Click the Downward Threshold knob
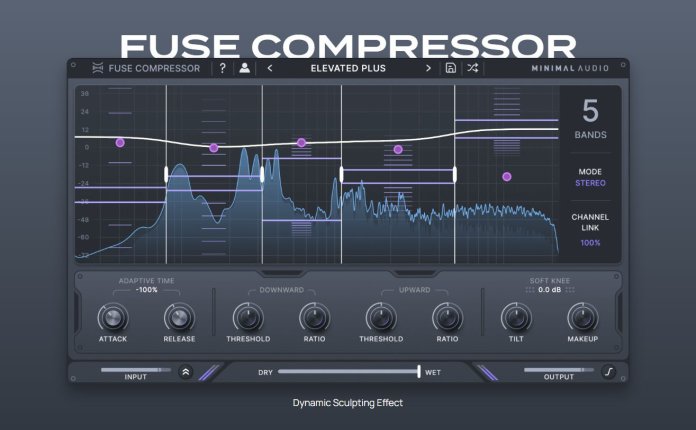This screenshot has height=430, width=696. click(x=247, y=318)
